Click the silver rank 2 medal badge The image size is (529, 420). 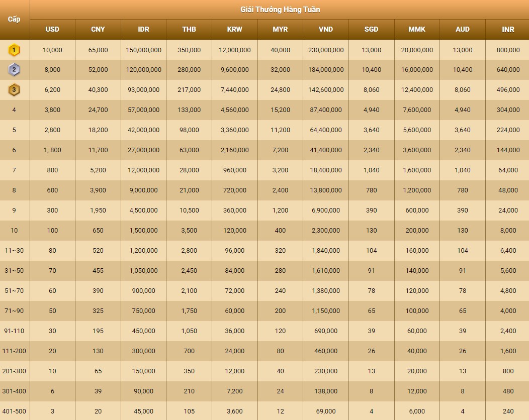click(x=14, y=70)
